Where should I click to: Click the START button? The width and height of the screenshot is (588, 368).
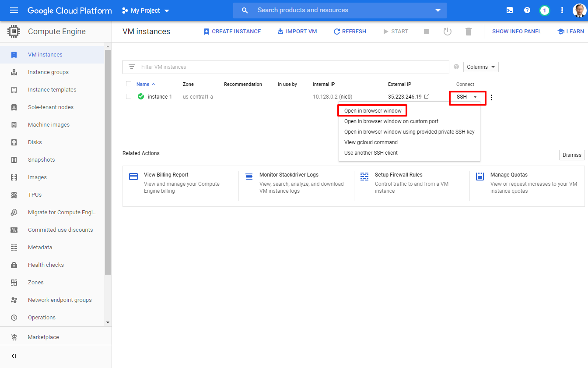(x=395, y=32)
